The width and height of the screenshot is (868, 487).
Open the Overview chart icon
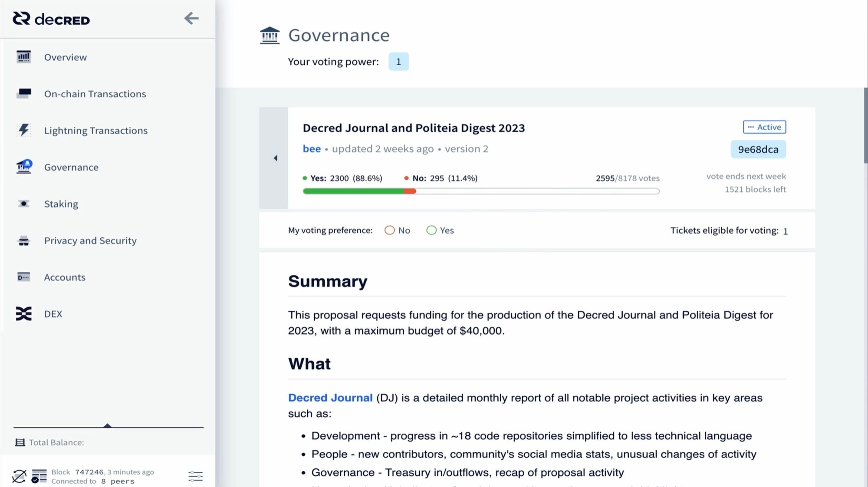point(24,57)
